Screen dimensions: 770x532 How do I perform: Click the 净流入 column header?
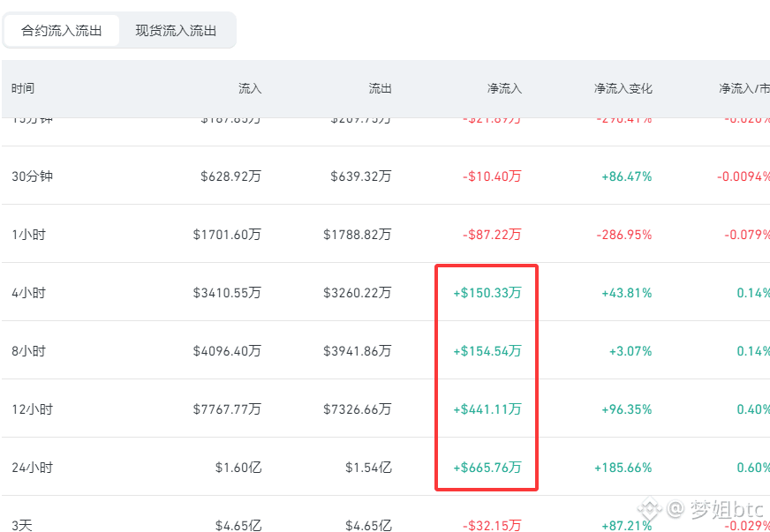[504, 89]
